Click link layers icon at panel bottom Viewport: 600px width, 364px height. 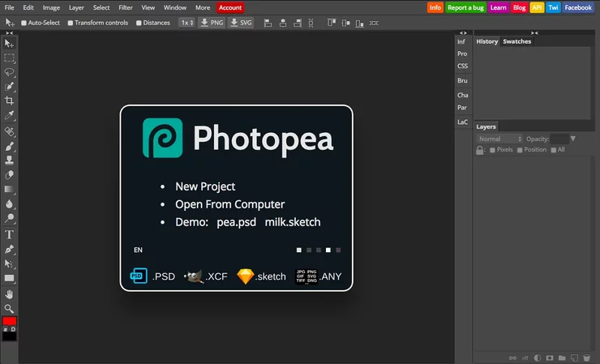tap(512, 358)
